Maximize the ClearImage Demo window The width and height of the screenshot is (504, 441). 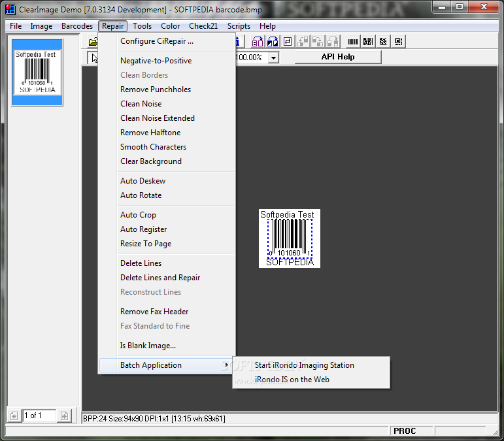[460, 7]
